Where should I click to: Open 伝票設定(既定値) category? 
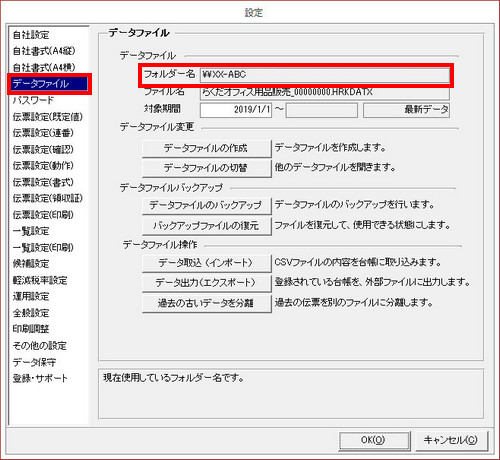tap(48, 117)
